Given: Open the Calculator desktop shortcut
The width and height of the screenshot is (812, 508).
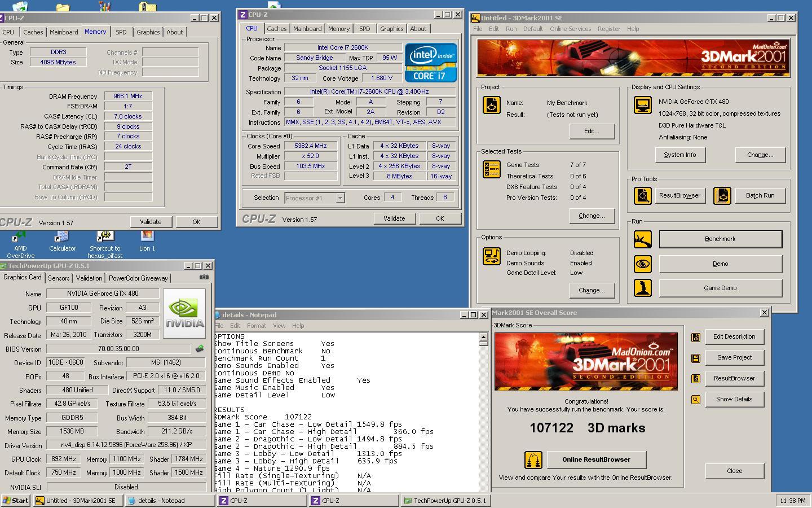Looking at the screenshot, I should click(63, 242).
